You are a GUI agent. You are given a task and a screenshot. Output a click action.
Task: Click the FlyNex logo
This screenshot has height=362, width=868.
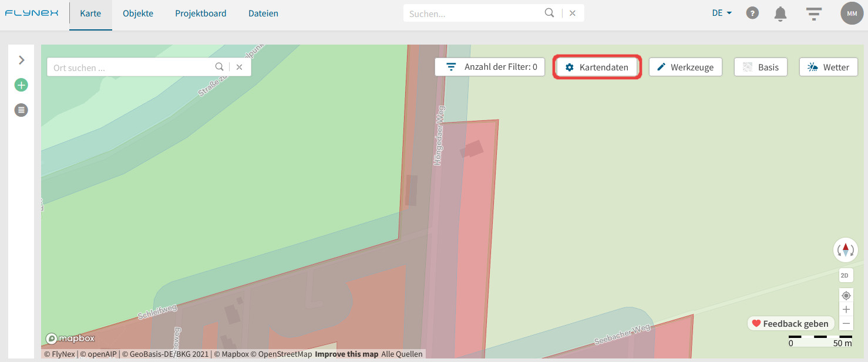pyautogui.click(x=32, y=13)
